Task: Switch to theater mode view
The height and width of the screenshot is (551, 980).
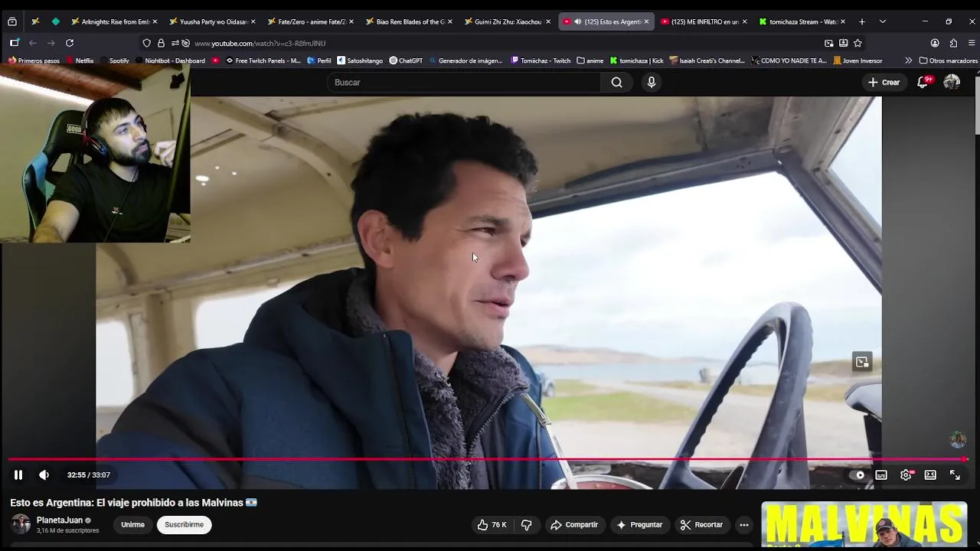Action: pyautogui.click(x=930, y=475)
